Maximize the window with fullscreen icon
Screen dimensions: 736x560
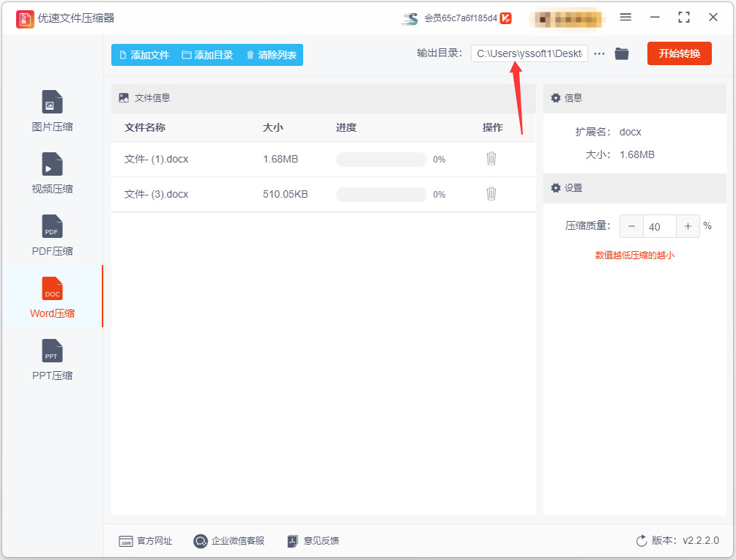pos(684,18)
